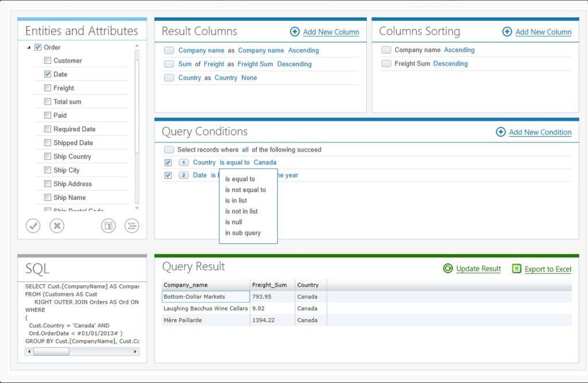Click Add New Column link in Result Columns

(331, 32)
